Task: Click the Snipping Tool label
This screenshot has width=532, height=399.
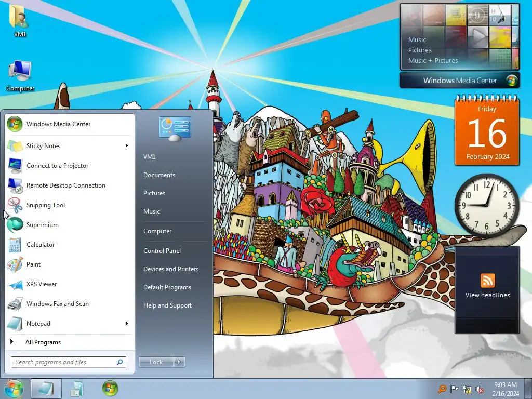Action: coord(46,205)
